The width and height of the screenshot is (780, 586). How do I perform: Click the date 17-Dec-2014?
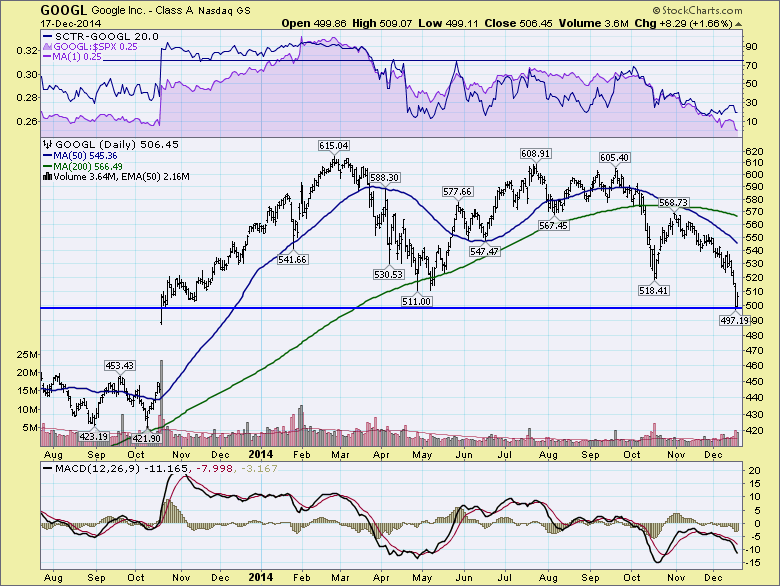click(x=71, y=23)
